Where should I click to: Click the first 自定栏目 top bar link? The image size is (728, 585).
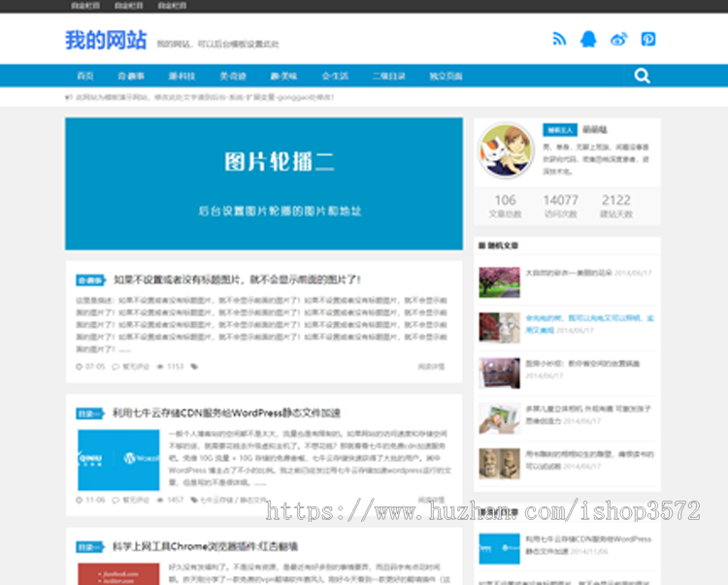tap(85, 6)
